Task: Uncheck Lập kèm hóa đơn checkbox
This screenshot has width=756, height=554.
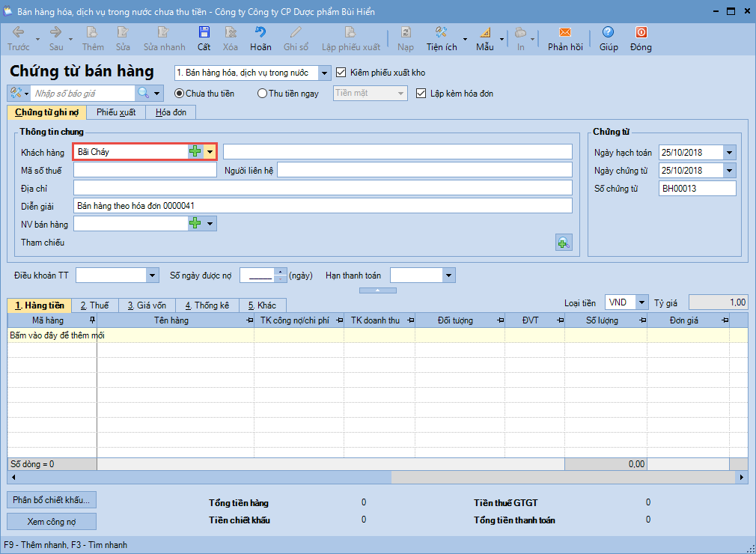Action: pyautogui.click(x=421, y=94)
